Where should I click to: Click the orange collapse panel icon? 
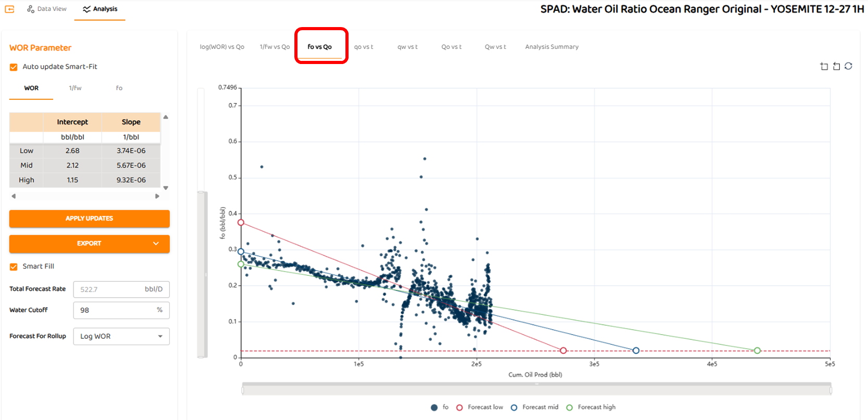pyautogui.click(x=9, y=9)
